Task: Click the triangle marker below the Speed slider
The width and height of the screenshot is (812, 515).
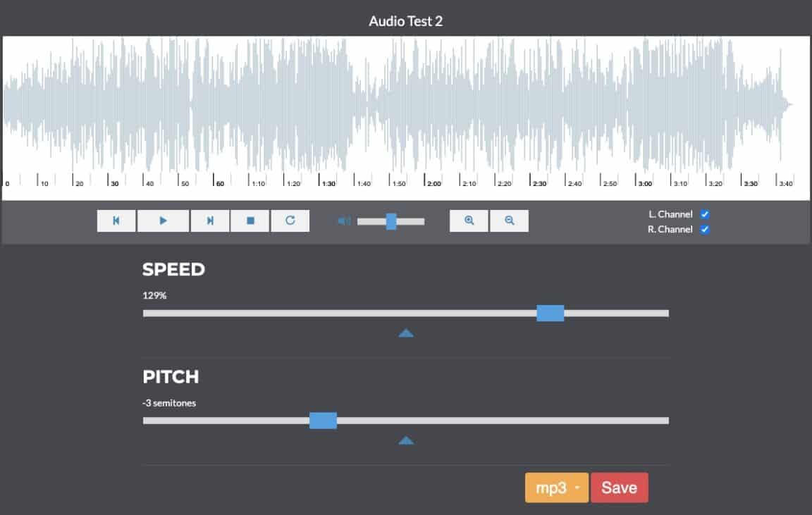Action: point(406,332)
